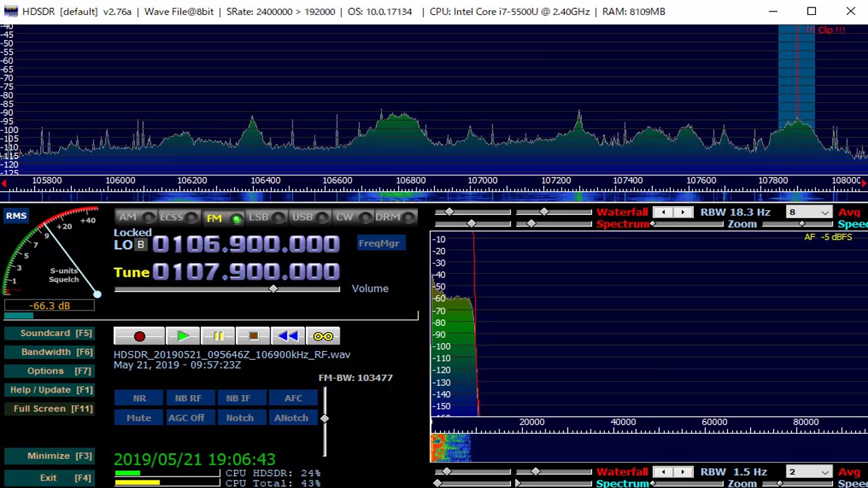
Task: Start playback with the green play button
Action: pyautogui.click(x=183, y=336)
